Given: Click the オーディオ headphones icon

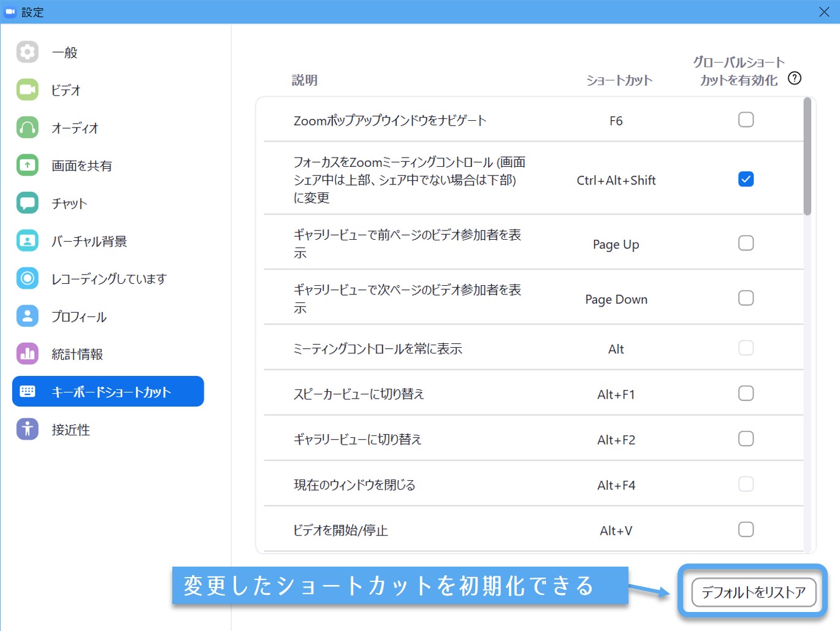Looking at the screenshot, I should point(28,128).
